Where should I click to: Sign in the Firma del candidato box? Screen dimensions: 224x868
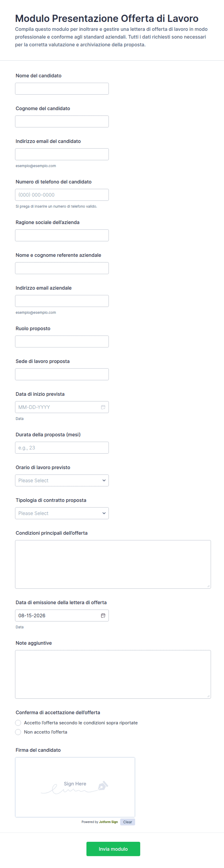click(x=75, y=787)
